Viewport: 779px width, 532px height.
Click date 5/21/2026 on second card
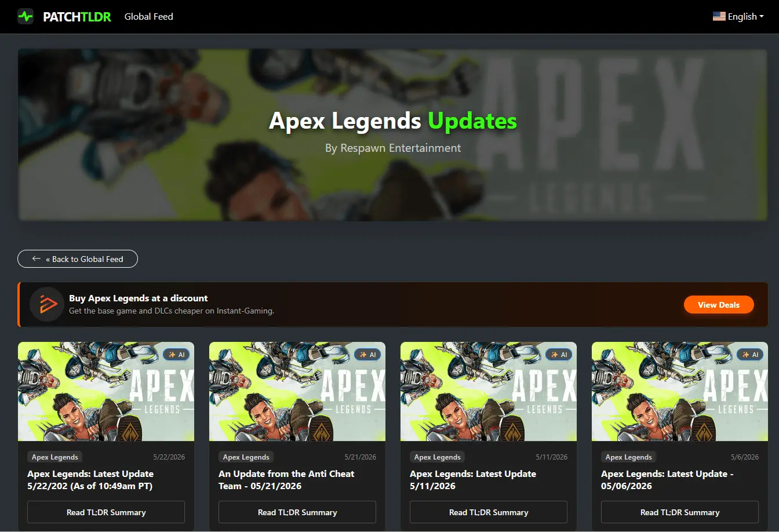pos(361,457)
